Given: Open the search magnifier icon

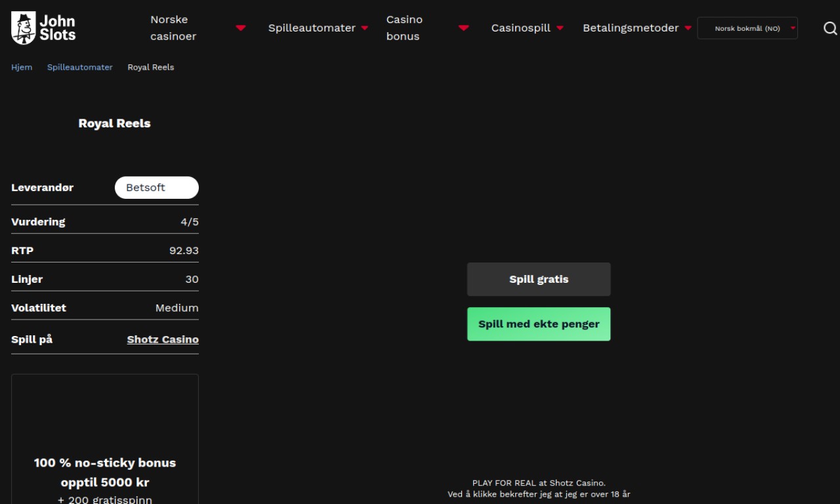Looking at the screenshot, I should [x=830, y=28].
